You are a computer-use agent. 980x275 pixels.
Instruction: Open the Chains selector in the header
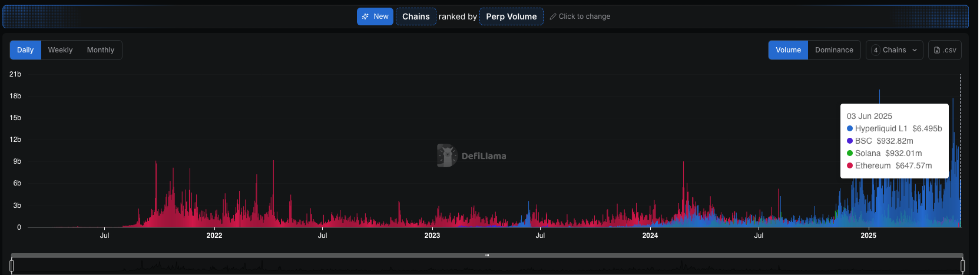coord(416,16)
